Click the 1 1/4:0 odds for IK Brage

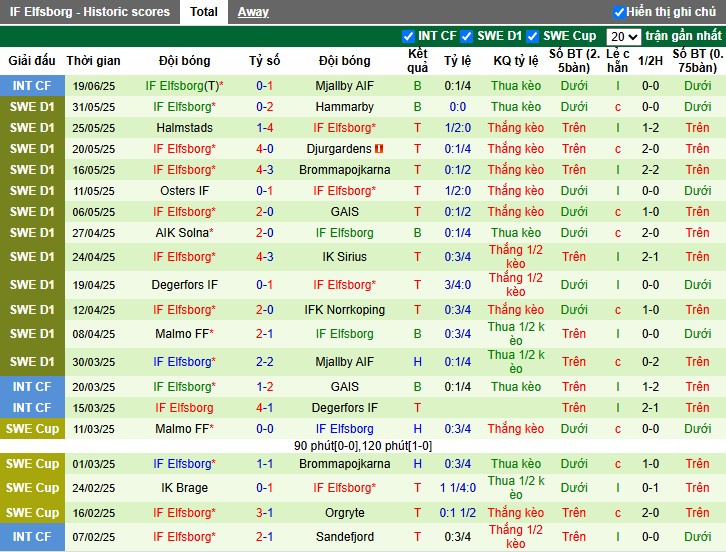coord(457,488)
